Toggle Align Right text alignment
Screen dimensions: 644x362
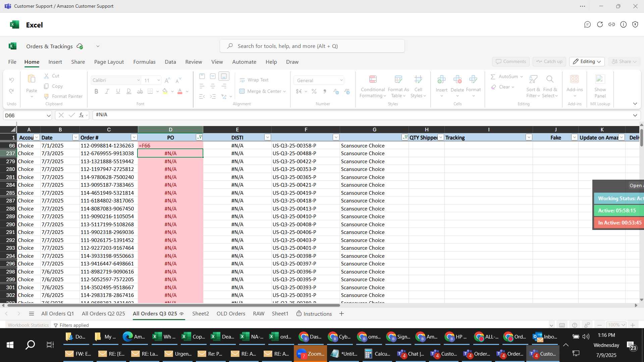[224, 86]
